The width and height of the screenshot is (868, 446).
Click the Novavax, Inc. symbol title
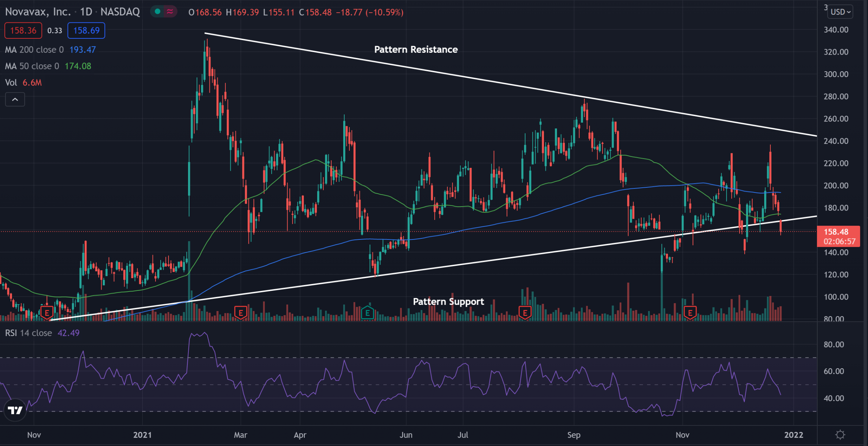(38, 12)
